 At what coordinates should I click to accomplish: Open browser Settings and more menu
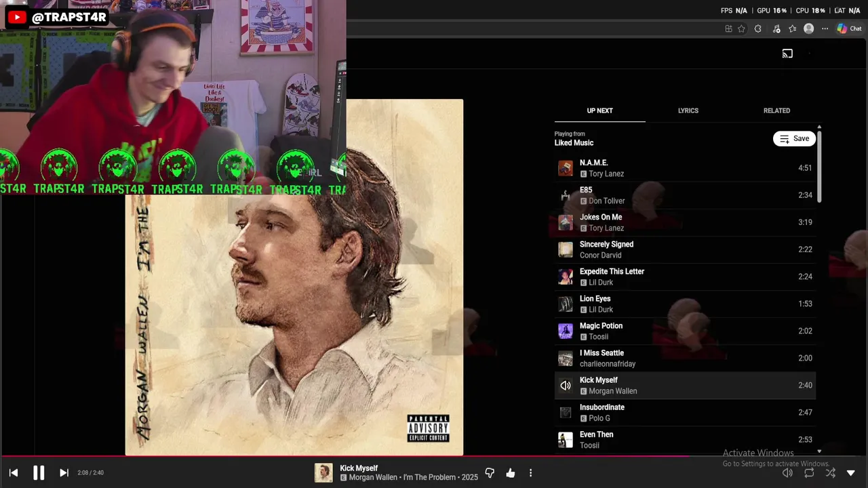point(825,28)
